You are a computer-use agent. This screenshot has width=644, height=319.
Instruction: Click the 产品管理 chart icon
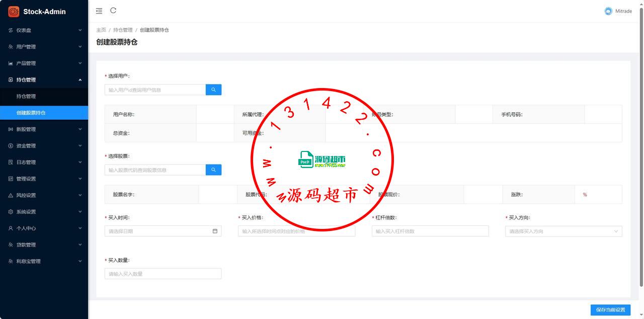click(11, 63)
